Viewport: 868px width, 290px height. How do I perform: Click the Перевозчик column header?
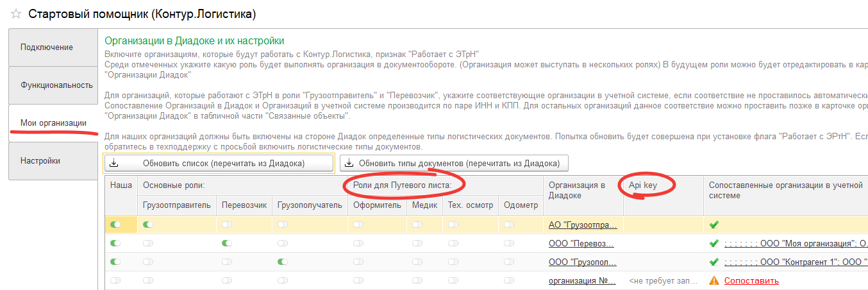coord(244,205)
